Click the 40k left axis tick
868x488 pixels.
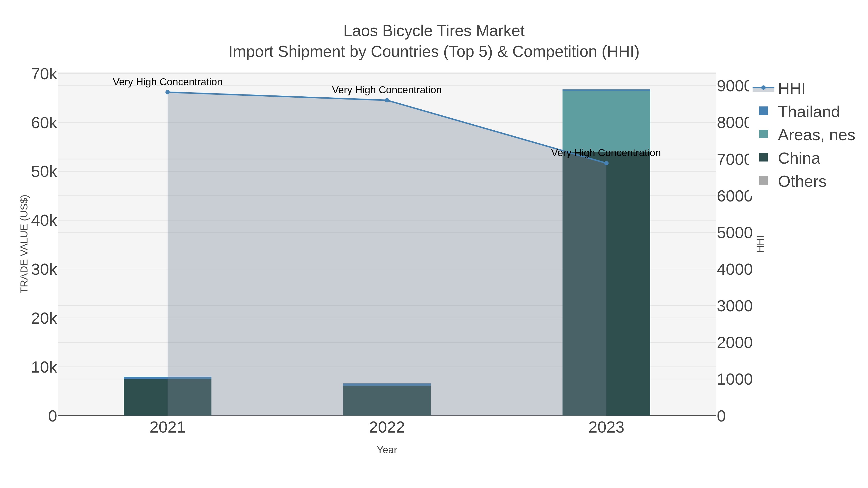pyautogui.click(x=44, y=221)
